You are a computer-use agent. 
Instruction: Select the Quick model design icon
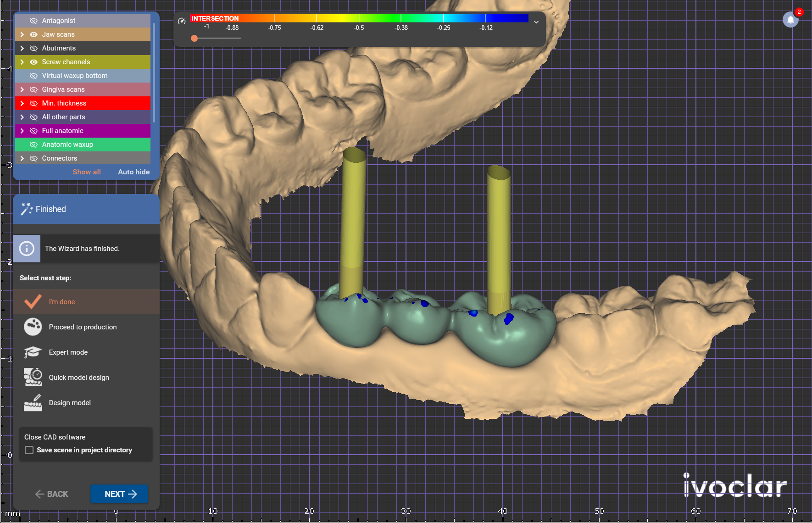(x=33, y=377)
